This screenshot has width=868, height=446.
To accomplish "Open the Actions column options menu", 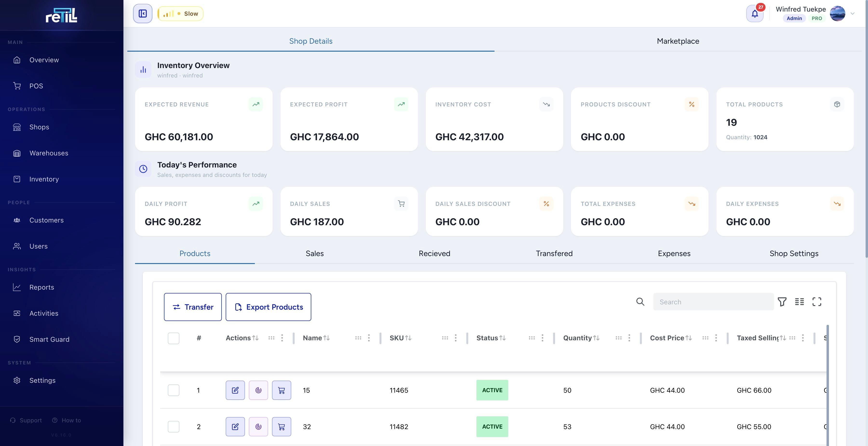I will [282, 338].
